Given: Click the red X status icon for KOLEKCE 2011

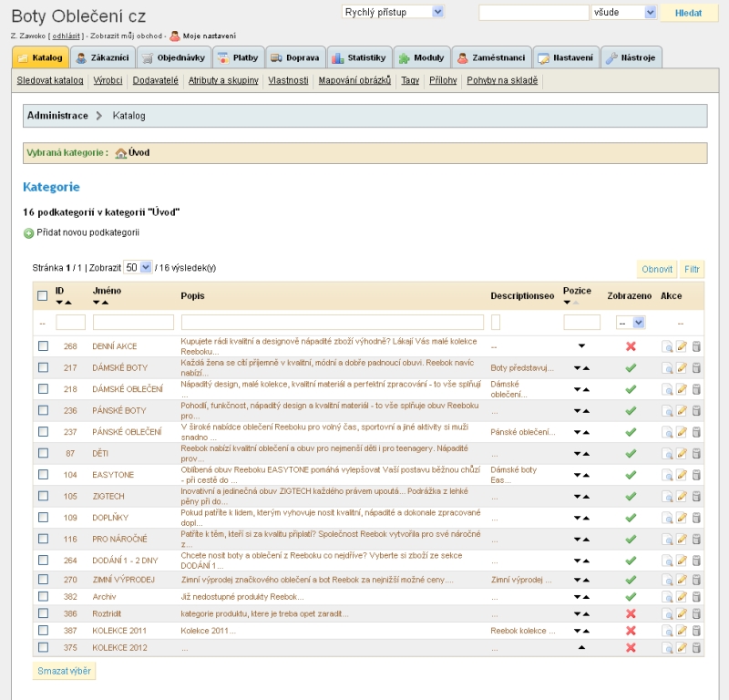Looking at the screenshot, I should (631, 630).
